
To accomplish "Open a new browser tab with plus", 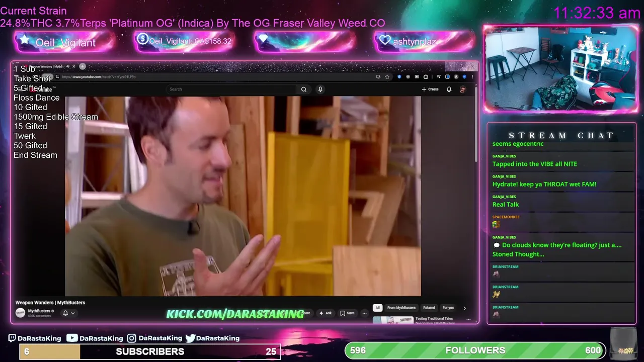I will 83,66.
